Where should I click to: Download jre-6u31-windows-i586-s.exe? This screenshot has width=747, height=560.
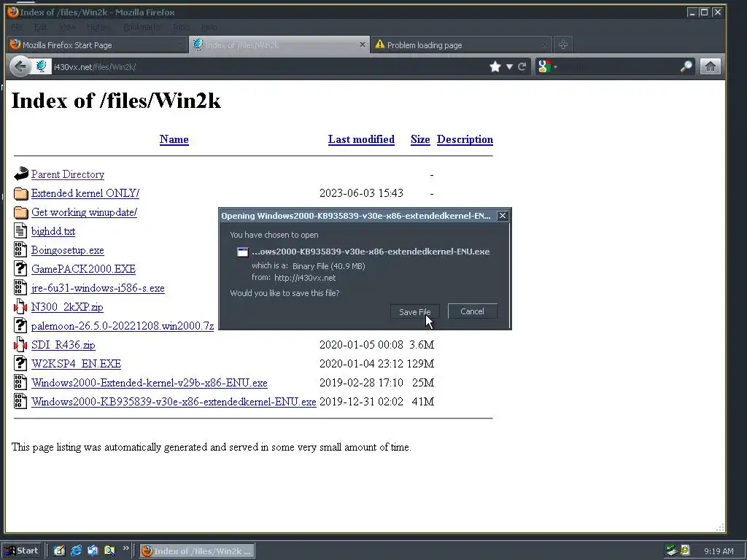(x=98, y=288)
